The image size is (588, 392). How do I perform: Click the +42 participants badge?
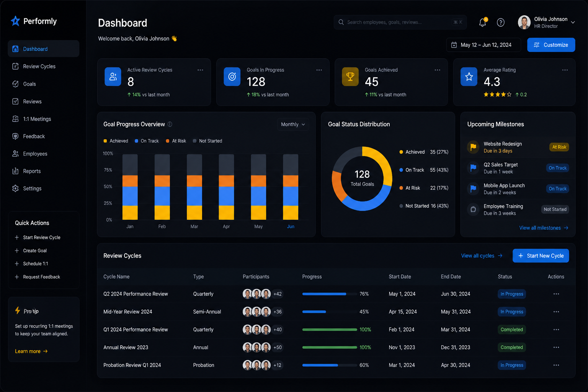click(x=278, y=294)
